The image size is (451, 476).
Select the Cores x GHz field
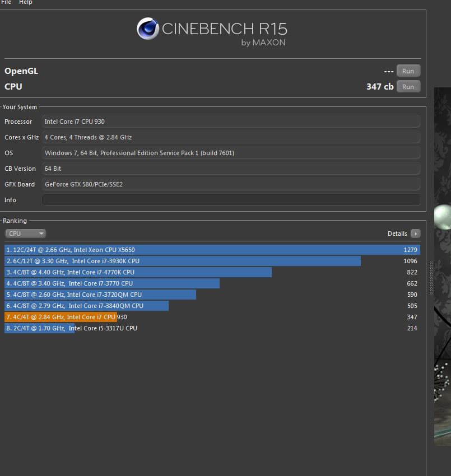[x=231, y=137]
